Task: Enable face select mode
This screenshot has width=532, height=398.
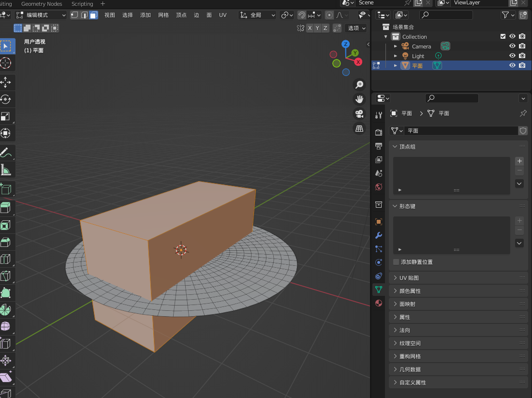Action: click(x=94, y=15)
